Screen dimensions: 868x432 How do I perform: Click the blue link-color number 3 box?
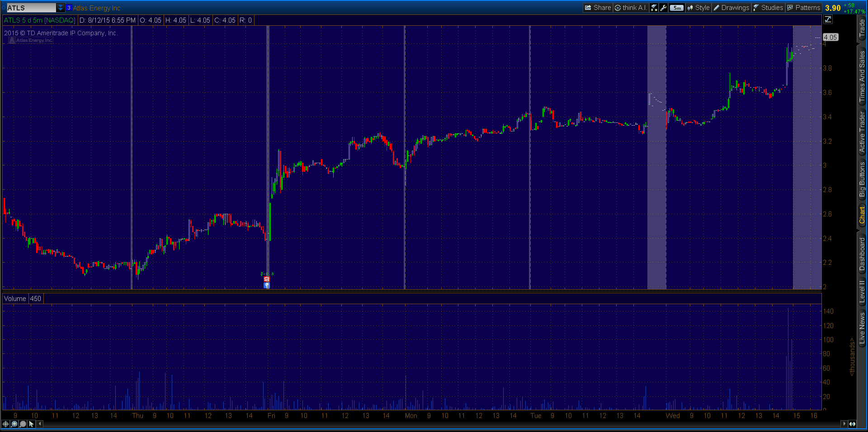(69, 8)
